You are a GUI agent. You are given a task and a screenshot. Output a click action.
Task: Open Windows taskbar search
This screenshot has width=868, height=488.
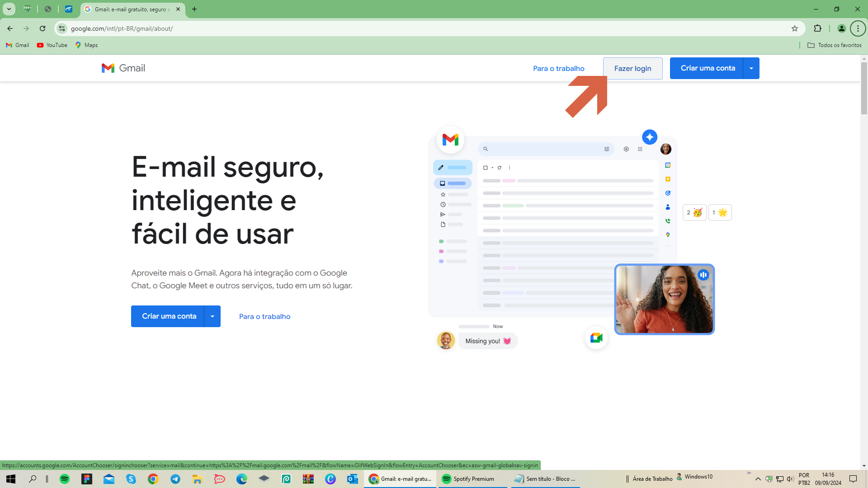33,479
